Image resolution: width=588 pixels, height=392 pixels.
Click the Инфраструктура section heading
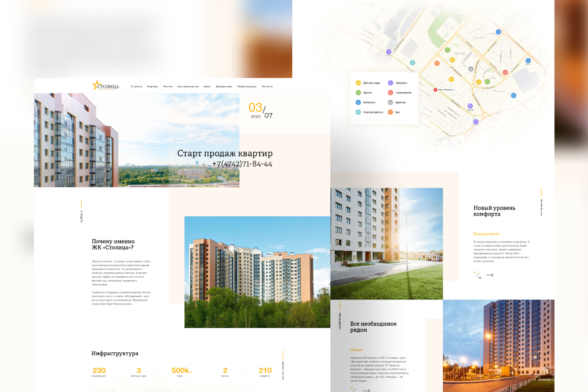click(x=115, y=354)
